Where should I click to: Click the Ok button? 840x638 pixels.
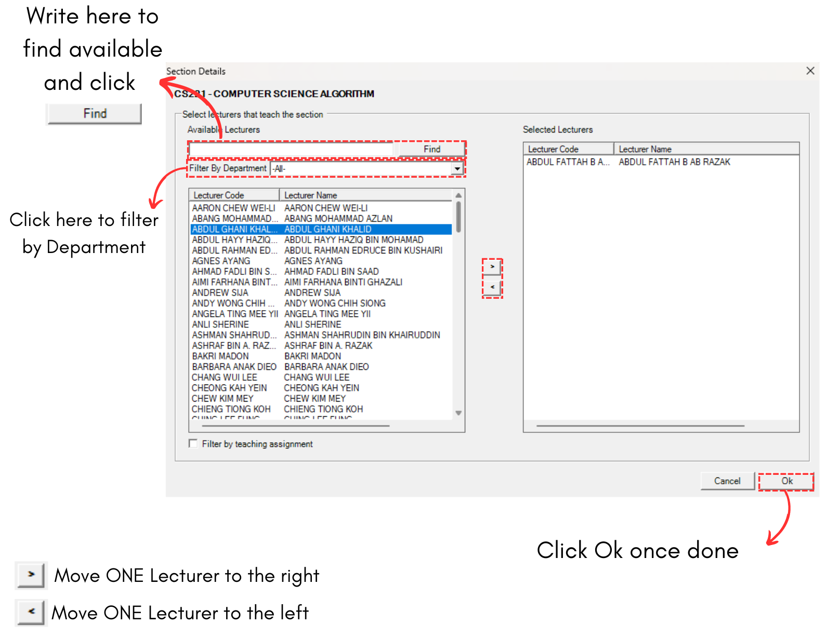[x=786, y=481]
